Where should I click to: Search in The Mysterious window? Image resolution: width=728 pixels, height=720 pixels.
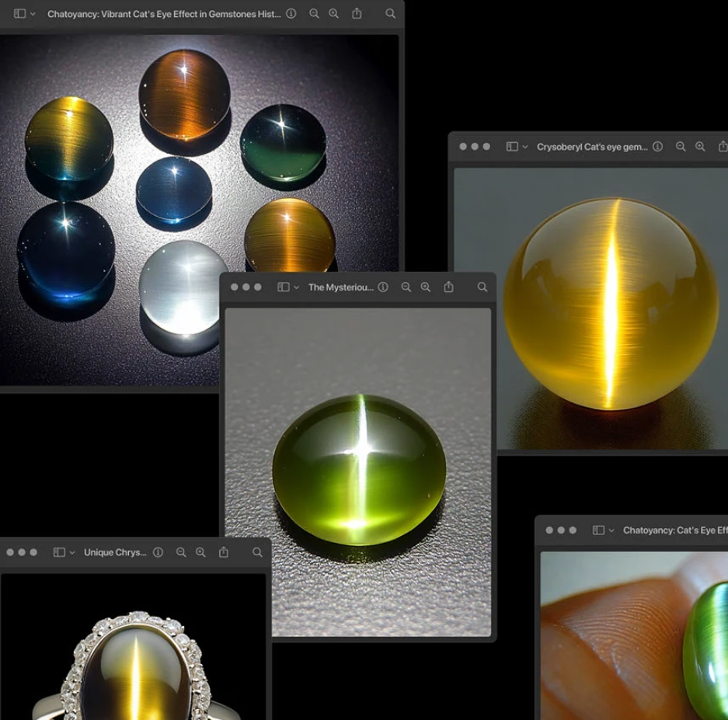(x=482, y=287)
